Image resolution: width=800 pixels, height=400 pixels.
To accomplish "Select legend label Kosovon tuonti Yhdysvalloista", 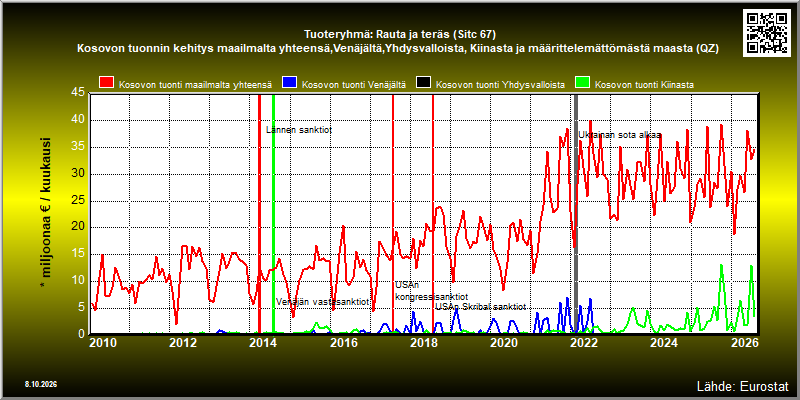I will 500,85.
